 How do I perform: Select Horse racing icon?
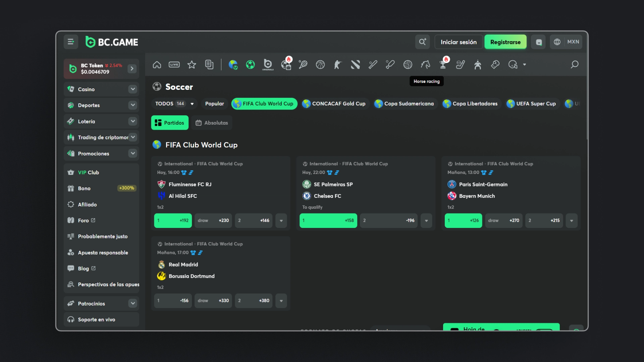426,64
